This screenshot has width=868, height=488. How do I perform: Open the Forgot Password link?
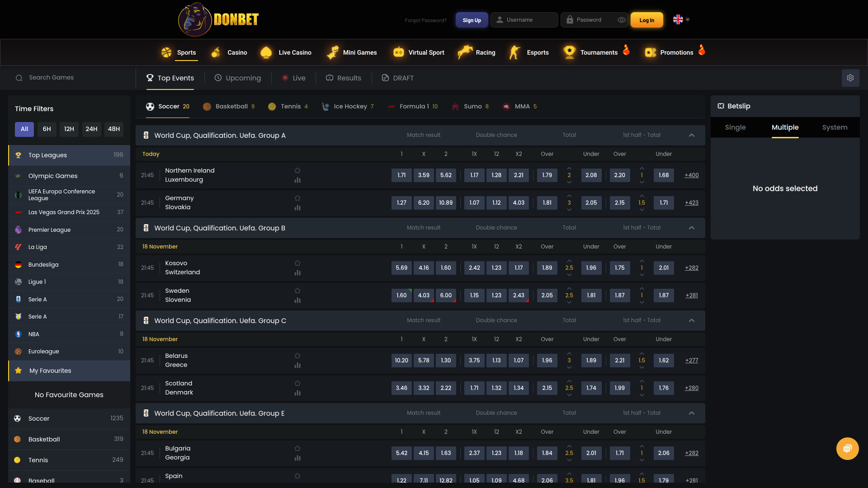(x=425, y=20)
